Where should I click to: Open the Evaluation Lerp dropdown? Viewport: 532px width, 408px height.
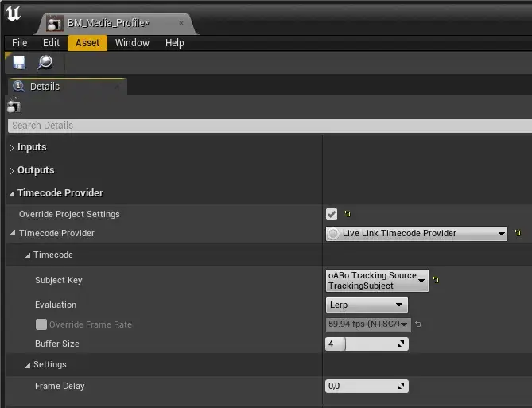pyautogui.click(x=367, y=305)
